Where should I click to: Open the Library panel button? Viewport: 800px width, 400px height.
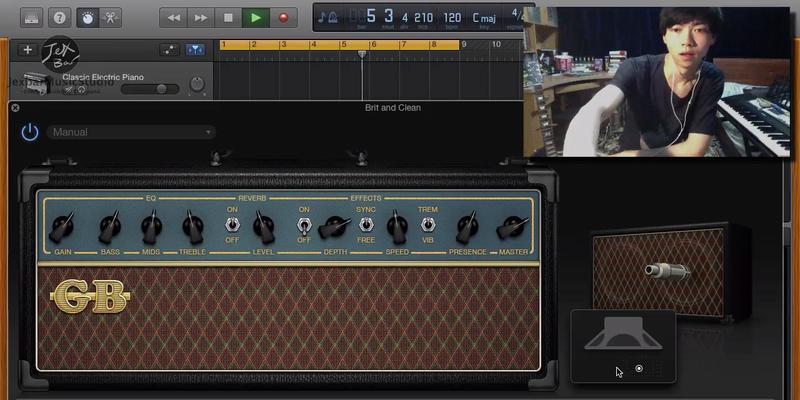coord(32,18)
